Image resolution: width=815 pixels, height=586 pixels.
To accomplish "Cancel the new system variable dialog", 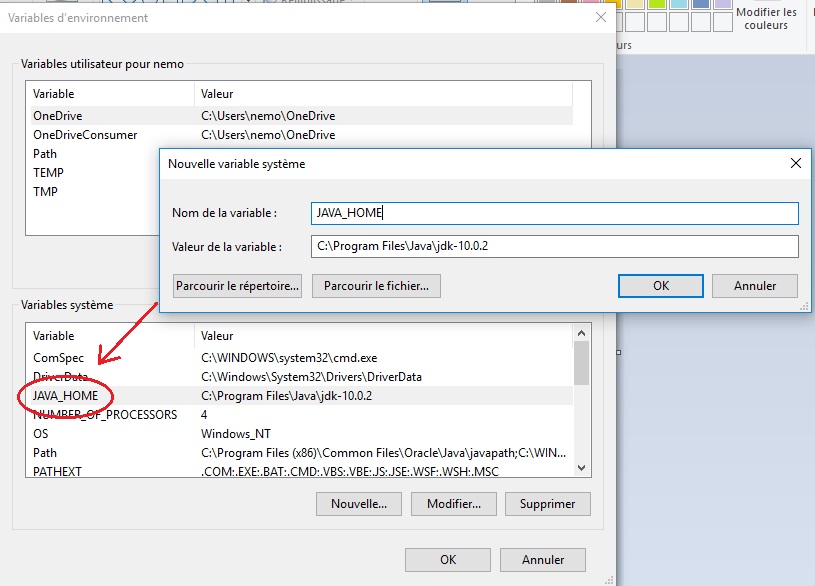I will pos(754,285).
